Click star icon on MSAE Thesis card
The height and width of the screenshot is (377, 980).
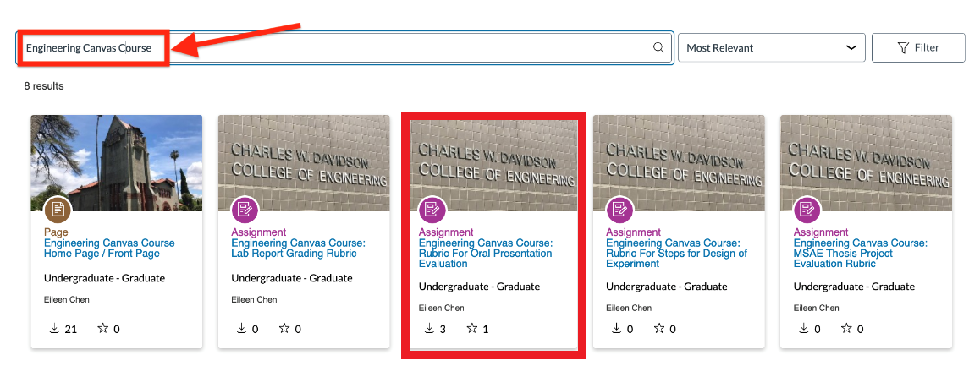pyautogui.click(x=846, y=328)
